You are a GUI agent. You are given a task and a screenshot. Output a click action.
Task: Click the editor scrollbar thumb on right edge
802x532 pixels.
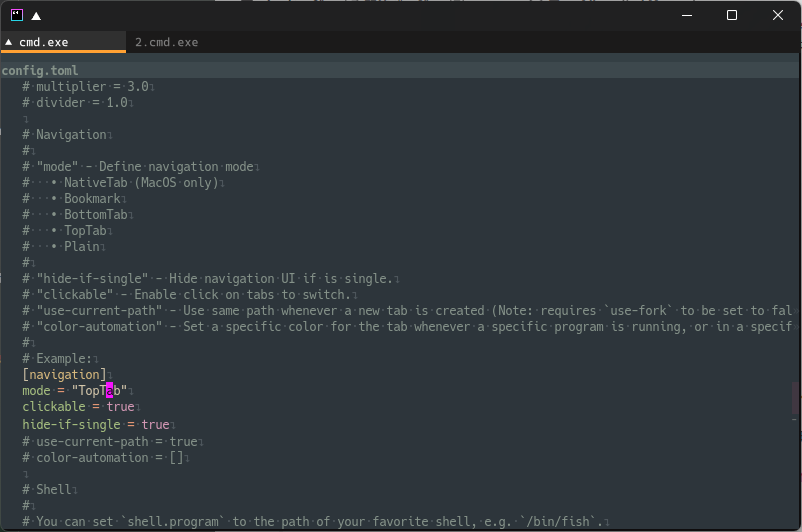[795, 397]
